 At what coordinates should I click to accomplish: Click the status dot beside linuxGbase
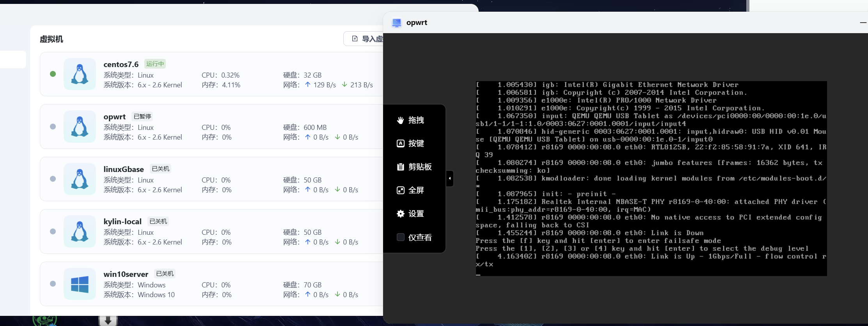point(53,179)
